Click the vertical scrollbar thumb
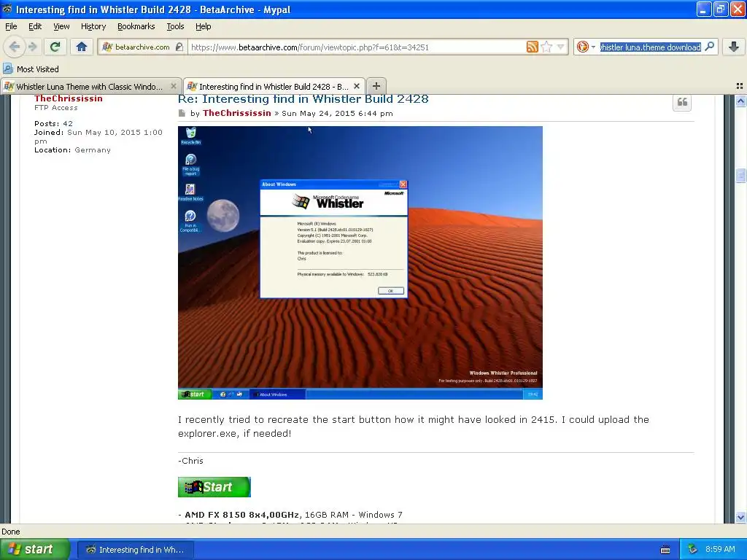 click(x=740, y=175)
